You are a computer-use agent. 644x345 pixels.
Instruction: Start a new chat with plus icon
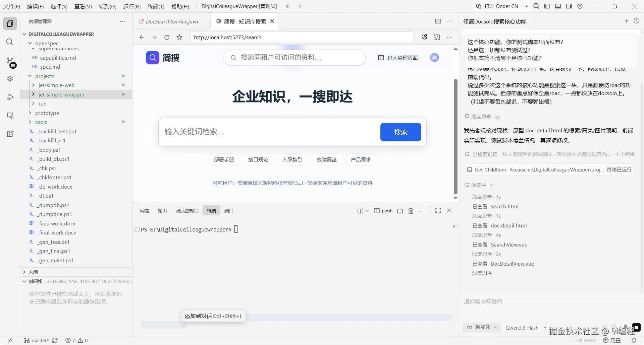click(626, 21)
